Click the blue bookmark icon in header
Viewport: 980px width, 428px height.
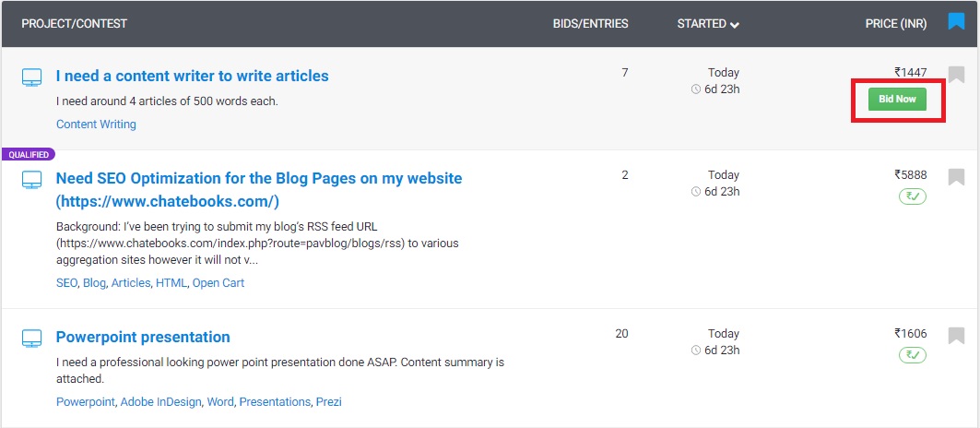[956, 22]
